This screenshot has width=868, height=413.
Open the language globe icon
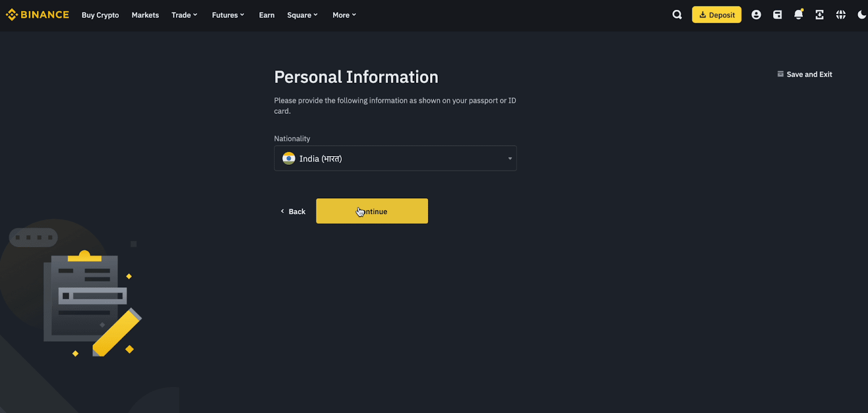841,15
